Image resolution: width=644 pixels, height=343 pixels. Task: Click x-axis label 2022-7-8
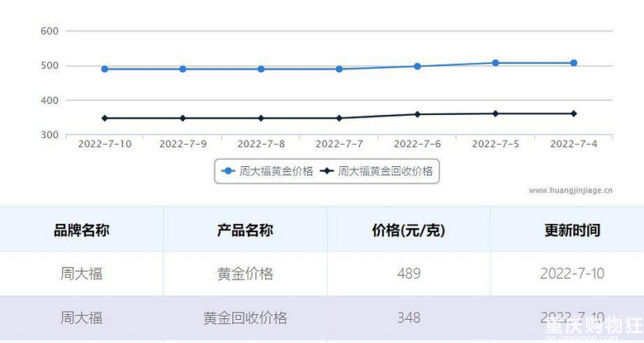coord(261,144)
